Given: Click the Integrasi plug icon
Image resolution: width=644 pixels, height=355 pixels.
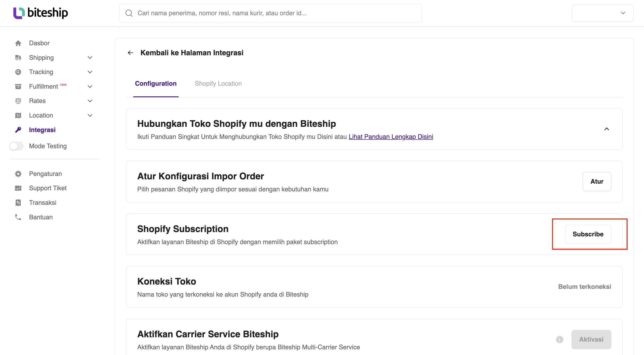Looking at the screenshot, I should (18, 130).
